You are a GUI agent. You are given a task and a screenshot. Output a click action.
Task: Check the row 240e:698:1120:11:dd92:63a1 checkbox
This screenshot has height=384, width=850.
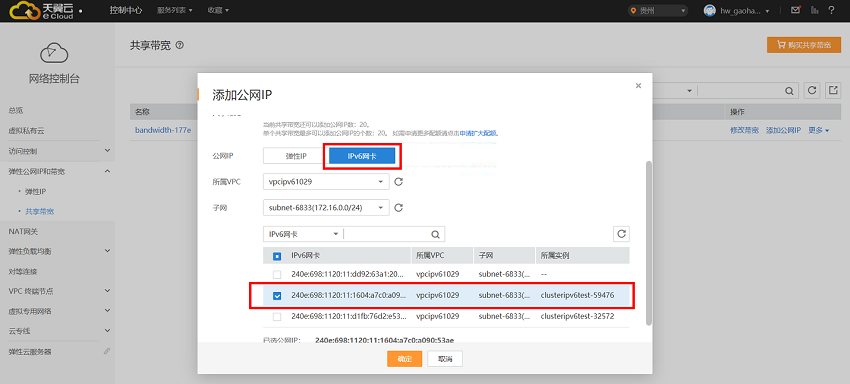click(276, 274)
